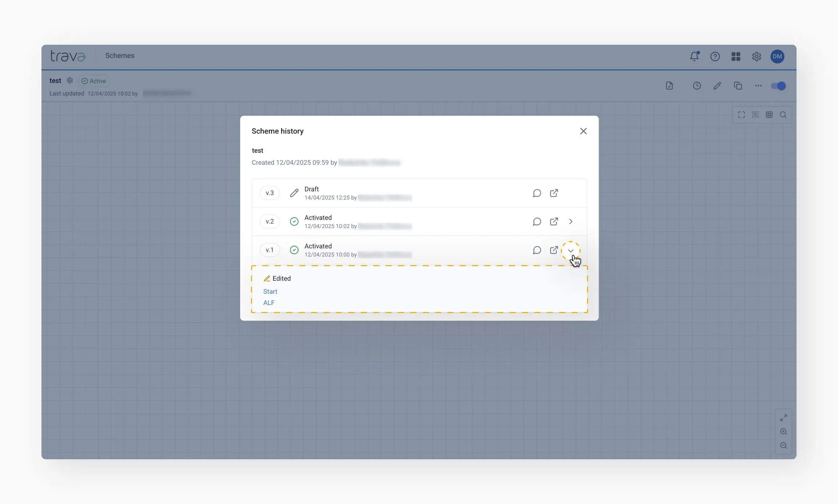Duplicate scheme with copy icon
The height and width of the screenshot is (504, 838).
coord(738,86)
